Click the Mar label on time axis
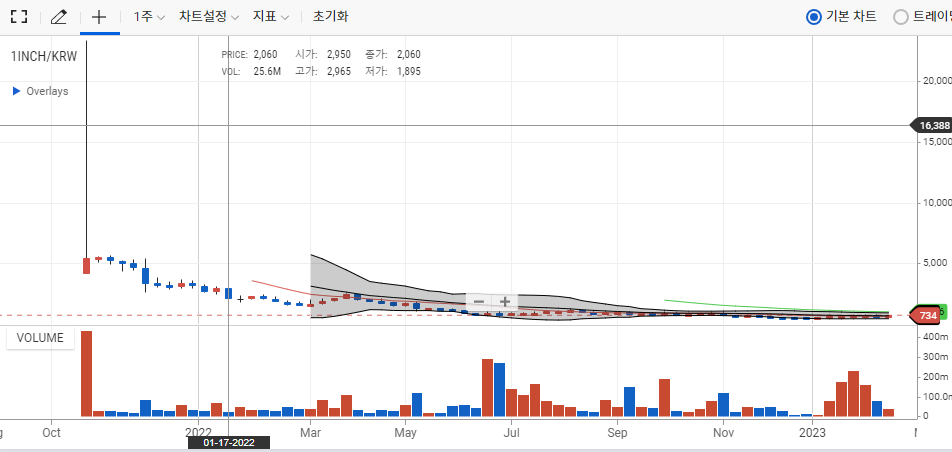 pos(310,433)
